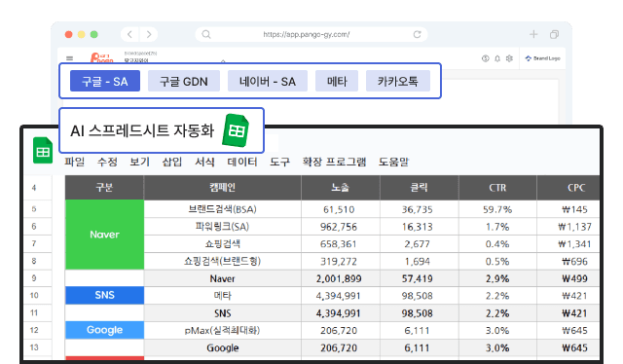This screenshot has width=623, height=364.
Task: Click the bold Google subtotal cell
Action: coord(223,347)
